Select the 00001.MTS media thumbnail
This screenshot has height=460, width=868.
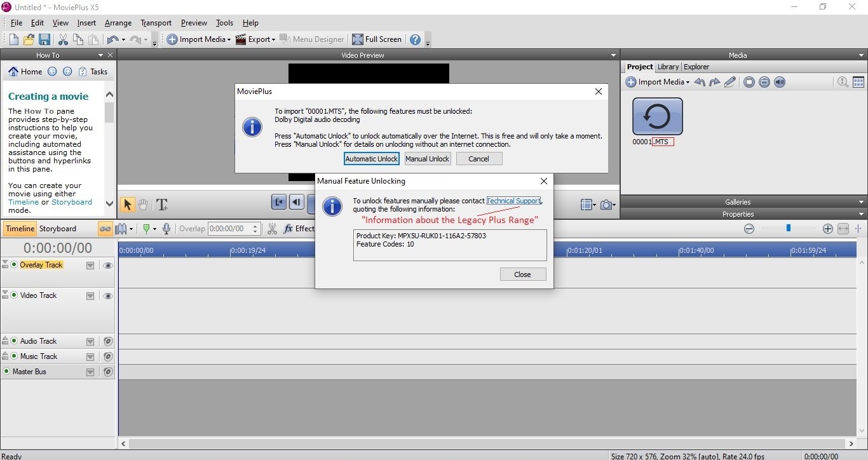pyautogui.click(x=658, y=116)
